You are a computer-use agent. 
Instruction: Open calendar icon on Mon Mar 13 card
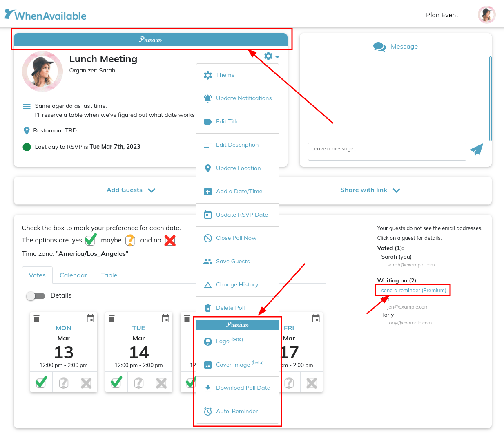(x=91, y=318)
